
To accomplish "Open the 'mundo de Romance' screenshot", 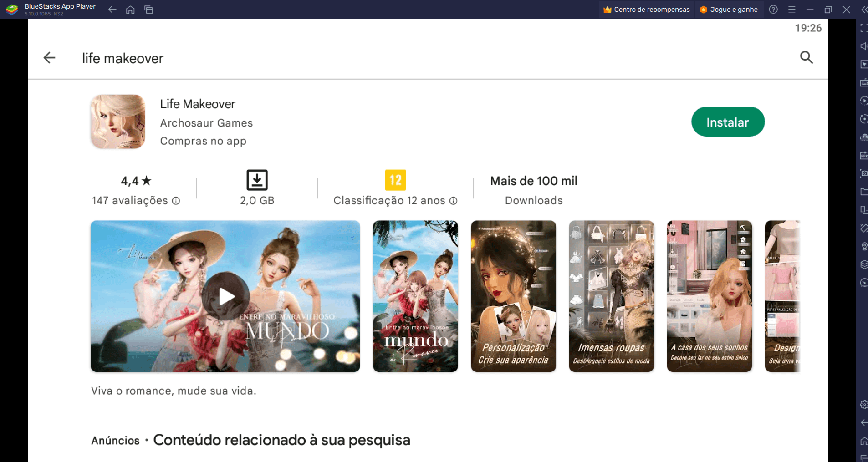I will (415, 296).
